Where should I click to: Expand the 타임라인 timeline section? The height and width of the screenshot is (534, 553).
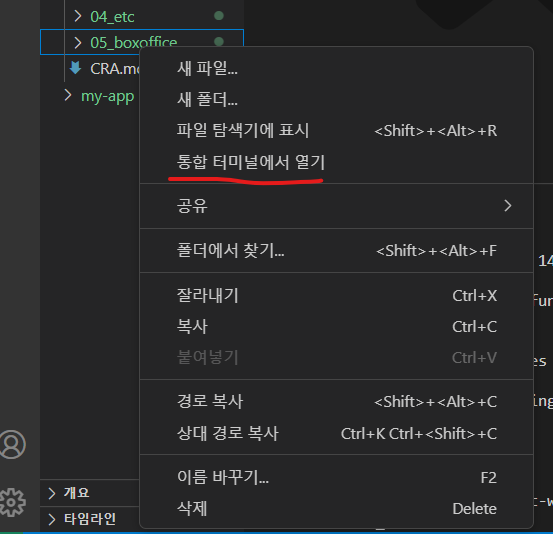(x=52, y=519)
